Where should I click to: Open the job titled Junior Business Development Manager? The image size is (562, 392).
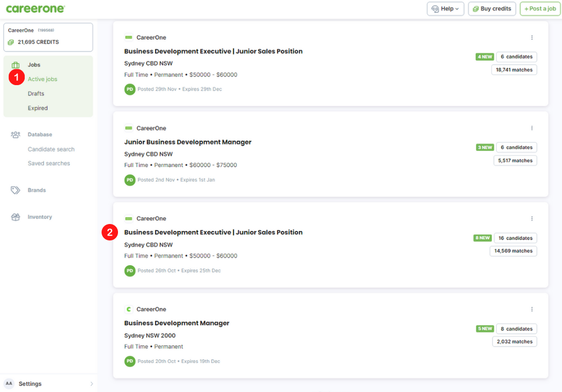pos(188,142)
